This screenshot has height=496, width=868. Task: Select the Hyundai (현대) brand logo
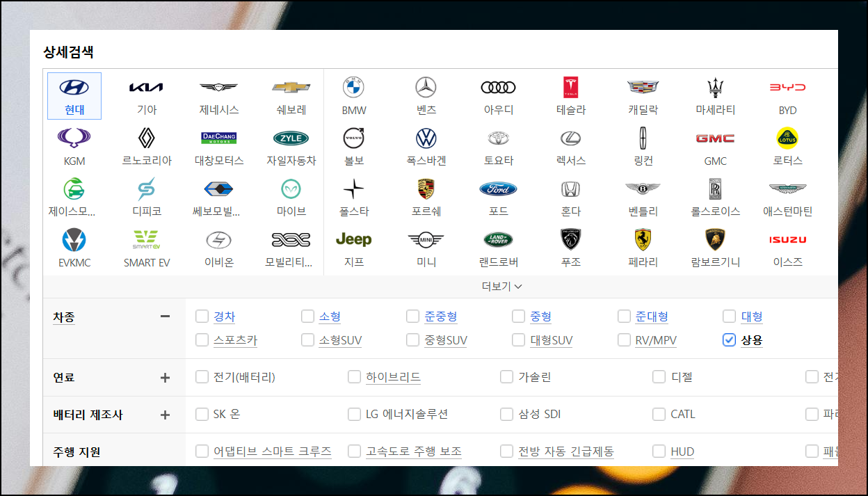click(74, 88)
